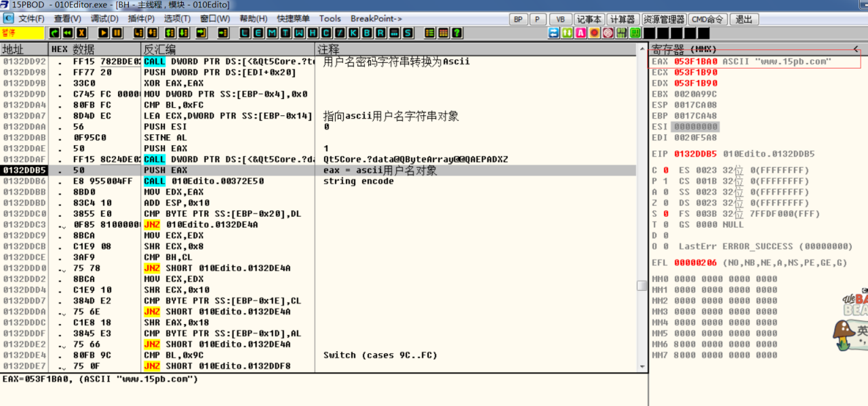Open the 插件(P) plugins menu

click(x=140, y=19)
